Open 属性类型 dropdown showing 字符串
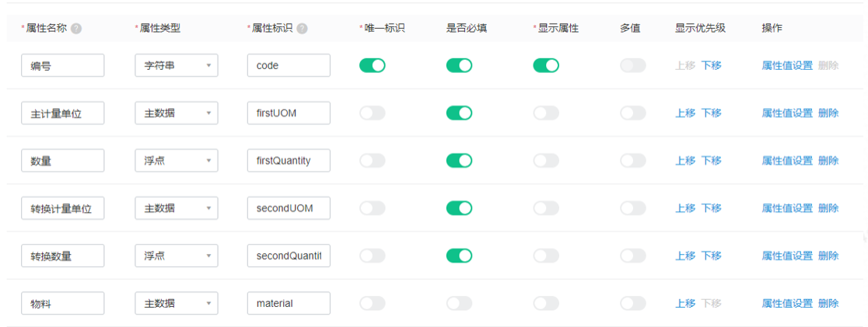This screenshot has width=868, height=327. click(x=177, y=65)
